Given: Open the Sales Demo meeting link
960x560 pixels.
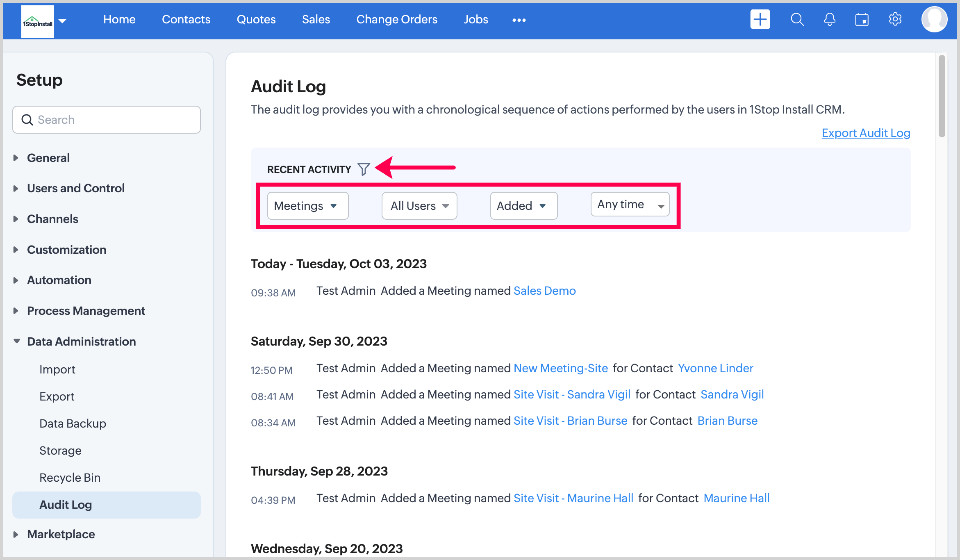Looking at the screenshot, I should click(544, 291).
